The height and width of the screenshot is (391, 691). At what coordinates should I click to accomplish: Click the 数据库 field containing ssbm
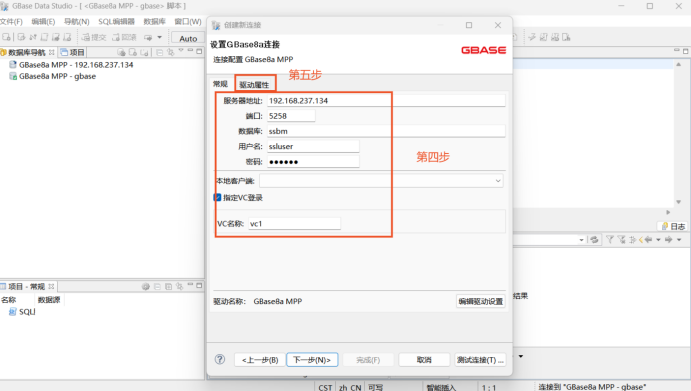coord(386,131)
